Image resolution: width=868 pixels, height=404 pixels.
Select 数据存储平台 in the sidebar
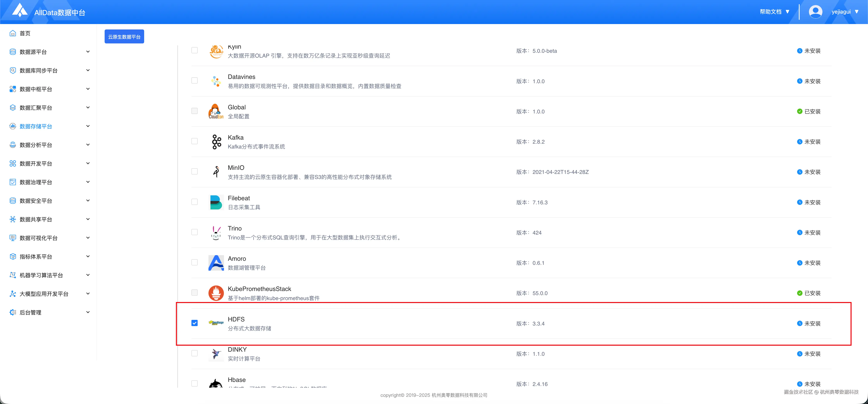(x=36, y=126)
